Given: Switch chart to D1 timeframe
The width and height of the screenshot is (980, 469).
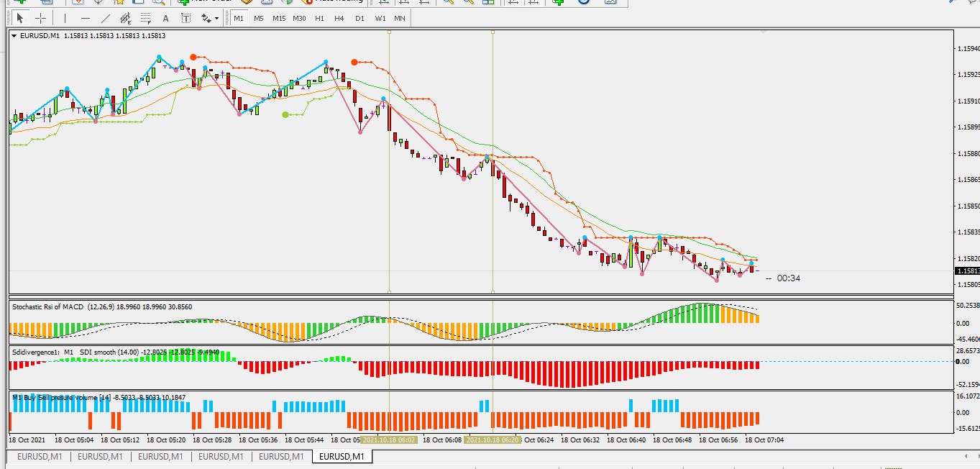Looking at the screenshot, I should [360, 18].
